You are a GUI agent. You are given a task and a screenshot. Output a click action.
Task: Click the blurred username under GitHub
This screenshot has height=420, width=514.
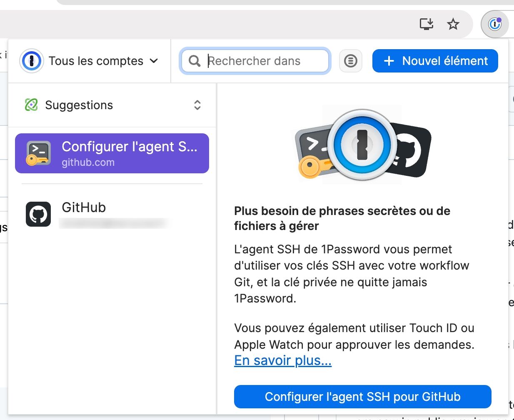coord(113,224)
